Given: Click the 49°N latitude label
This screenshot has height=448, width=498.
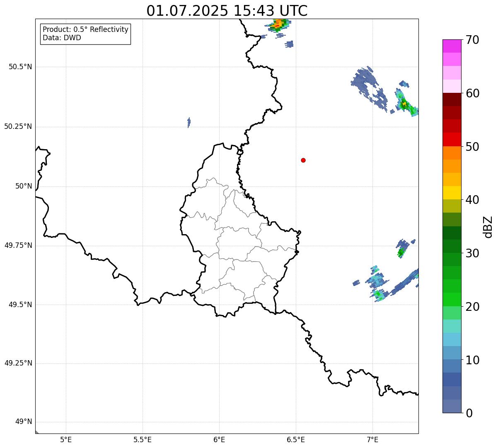Looking at the screenshot, I should [x=24, y=422].
